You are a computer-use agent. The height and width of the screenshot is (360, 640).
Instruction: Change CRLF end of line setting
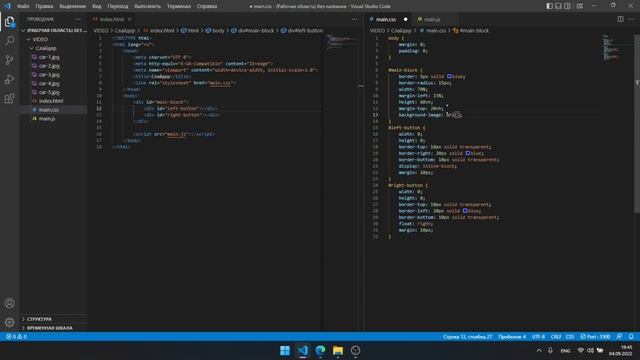coord(556,337)
